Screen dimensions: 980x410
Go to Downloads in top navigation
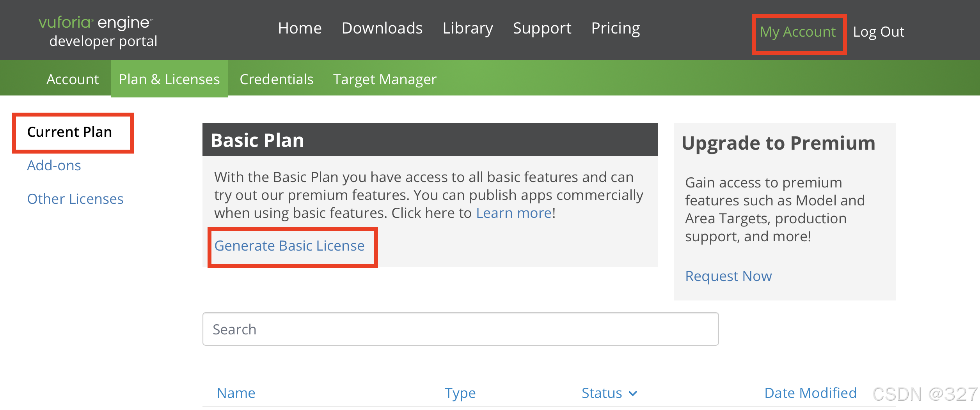tap(382, 28)
